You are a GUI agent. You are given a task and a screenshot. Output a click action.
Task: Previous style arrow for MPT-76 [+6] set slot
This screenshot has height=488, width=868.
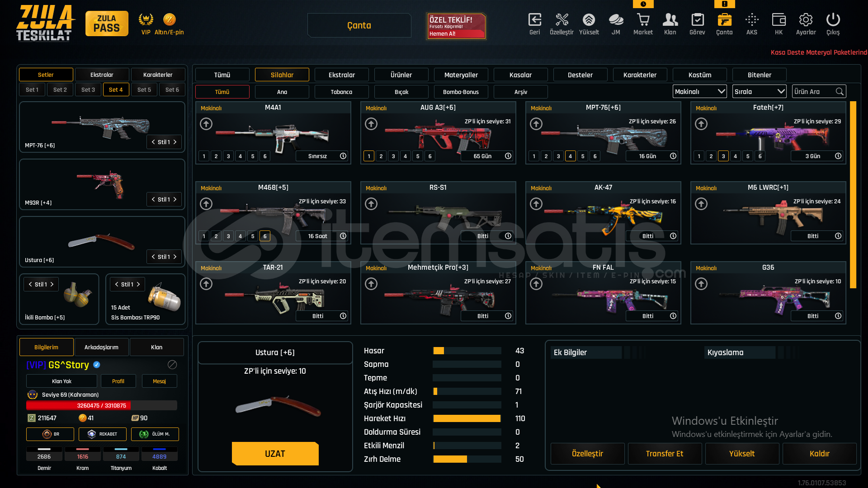[153, 142]
